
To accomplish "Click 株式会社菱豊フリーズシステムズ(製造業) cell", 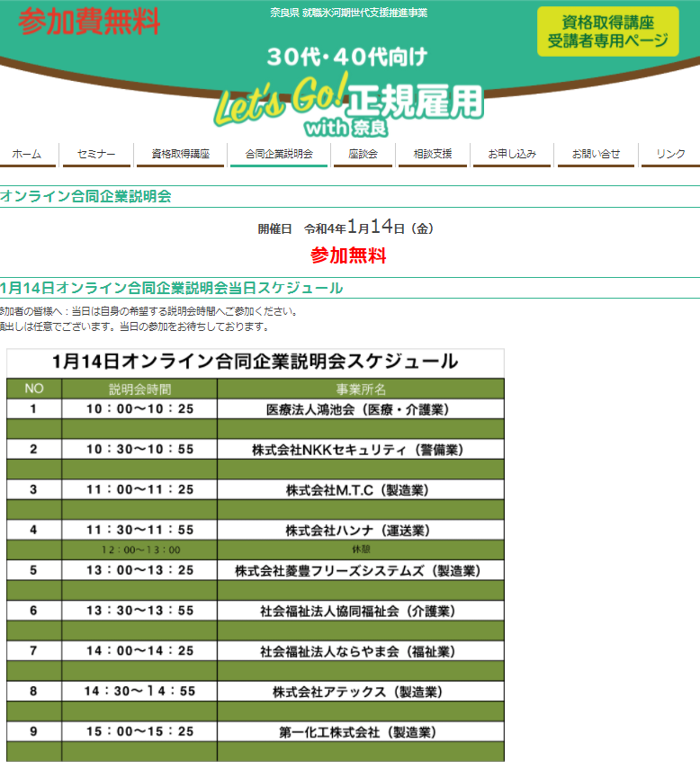I will pyautogui.click(x=361, y=570).
